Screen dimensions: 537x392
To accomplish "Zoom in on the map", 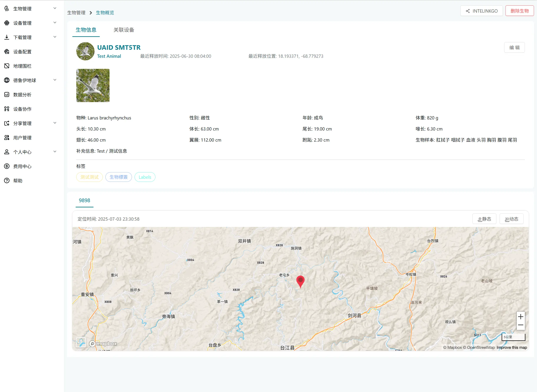I will click(x=520, y=317).
